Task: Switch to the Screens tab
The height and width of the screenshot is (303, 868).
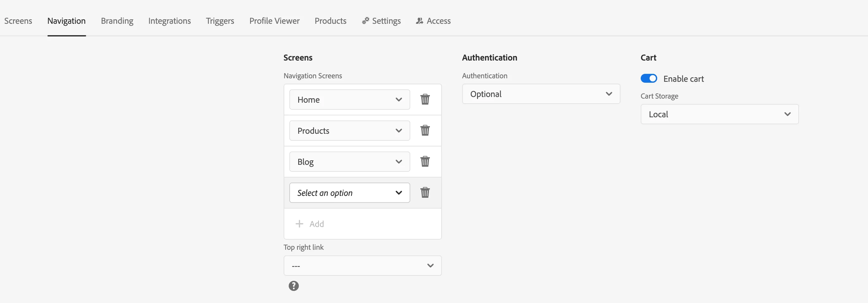Action: pyautogui.click(x=18, y=21)
